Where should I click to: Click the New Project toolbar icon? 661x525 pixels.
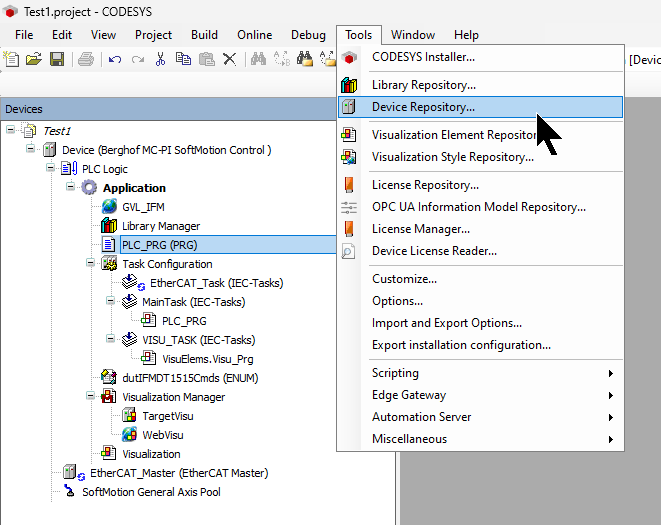(11, 59)
